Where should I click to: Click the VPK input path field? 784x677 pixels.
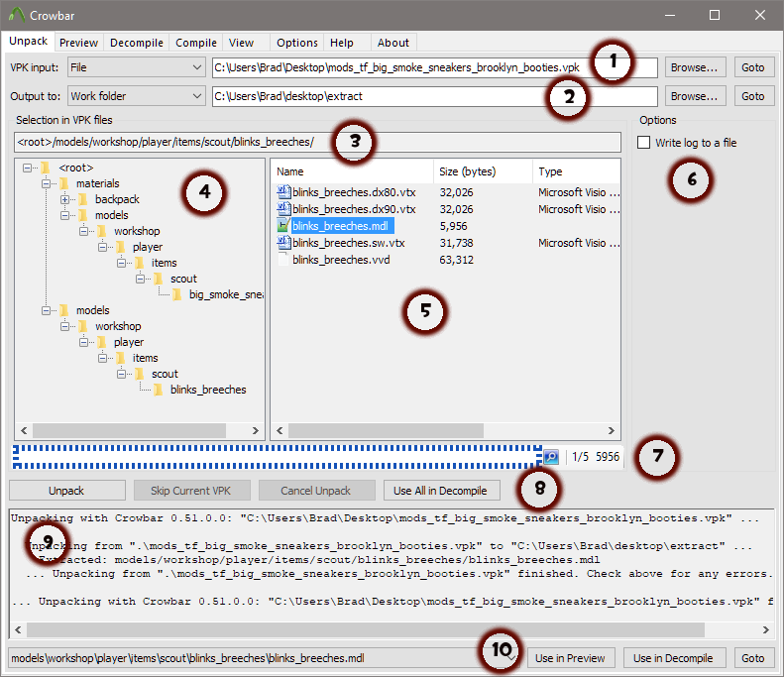[x=434, y=67]
